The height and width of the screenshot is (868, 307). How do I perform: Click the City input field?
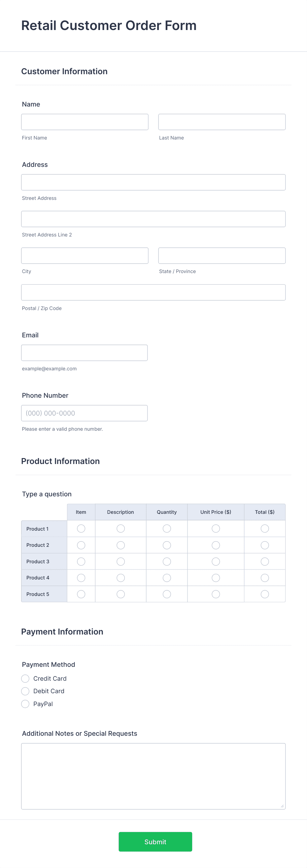click(x=85, y=255)
